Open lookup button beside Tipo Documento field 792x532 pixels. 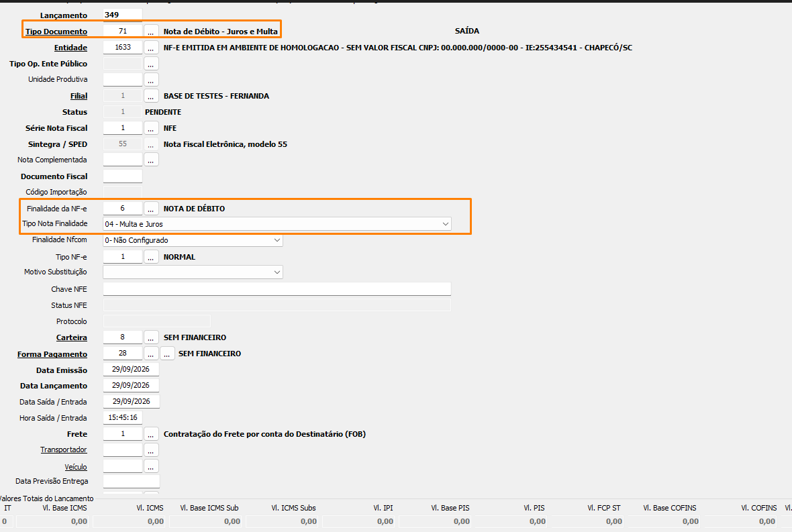[151, 32]
